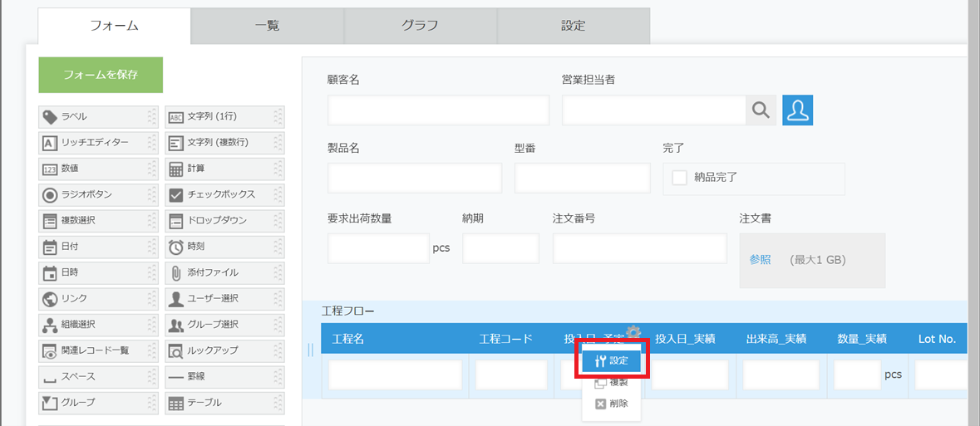Image resolution: width=980 pixels, height=426 pixels.
Task: Open the 一覧 tab
Action: (268, 26)
